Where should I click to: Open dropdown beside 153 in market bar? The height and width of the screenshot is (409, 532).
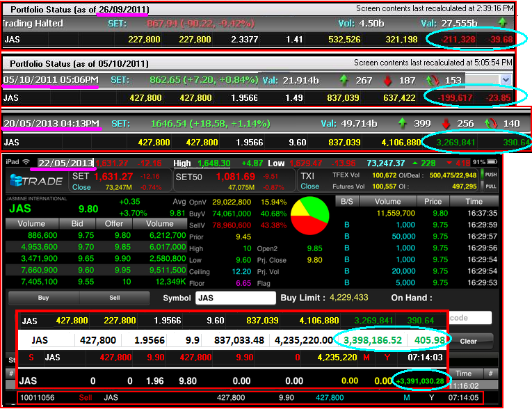click(x=506, y=80)
